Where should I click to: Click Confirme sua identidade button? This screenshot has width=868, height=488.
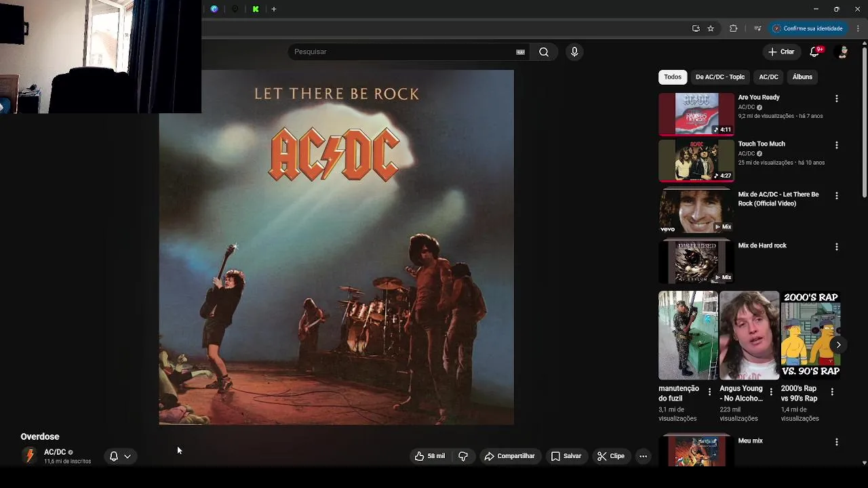tap(807, 28)
